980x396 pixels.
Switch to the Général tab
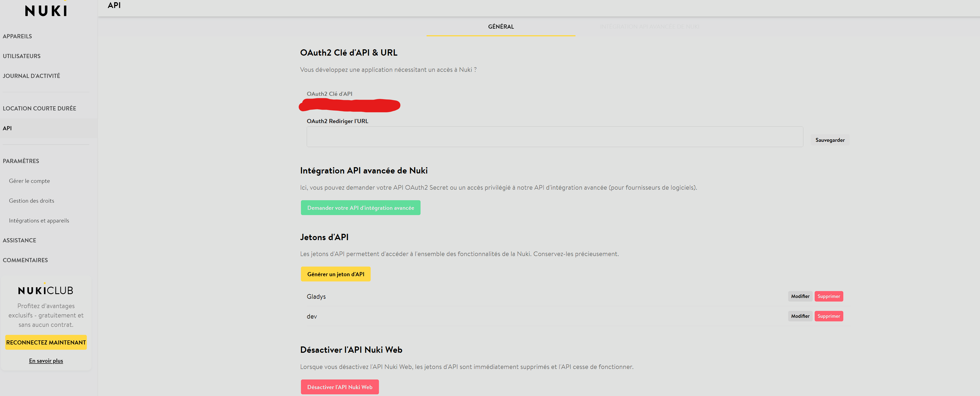click(501, 27)
